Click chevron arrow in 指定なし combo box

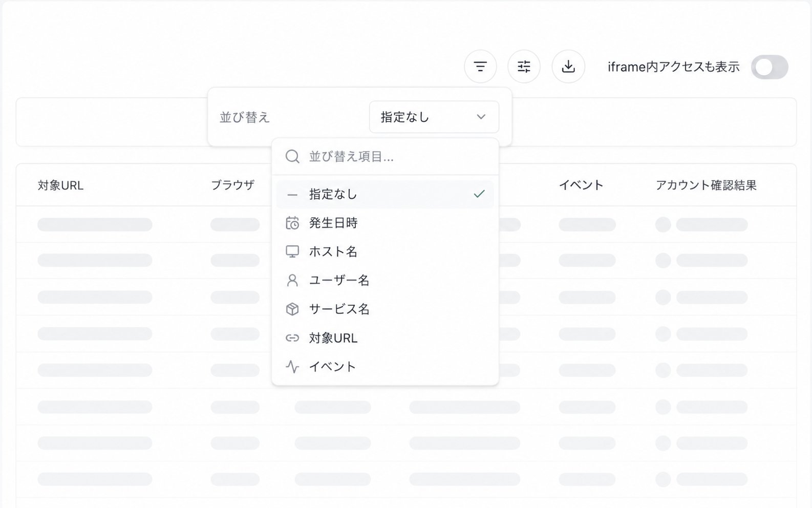tap(481, 117)
